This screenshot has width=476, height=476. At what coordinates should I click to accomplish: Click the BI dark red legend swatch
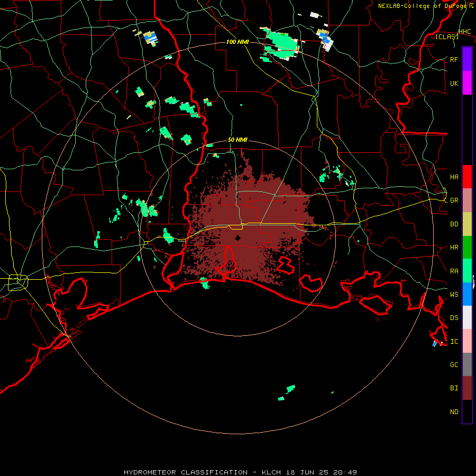pyautogui.click(x=467, y=388)
